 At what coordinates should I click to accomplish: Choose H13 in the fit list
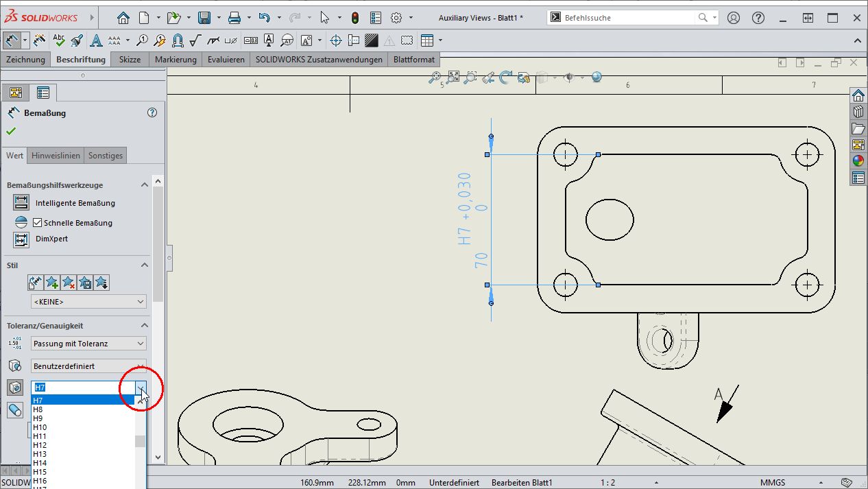pos(82,454)
